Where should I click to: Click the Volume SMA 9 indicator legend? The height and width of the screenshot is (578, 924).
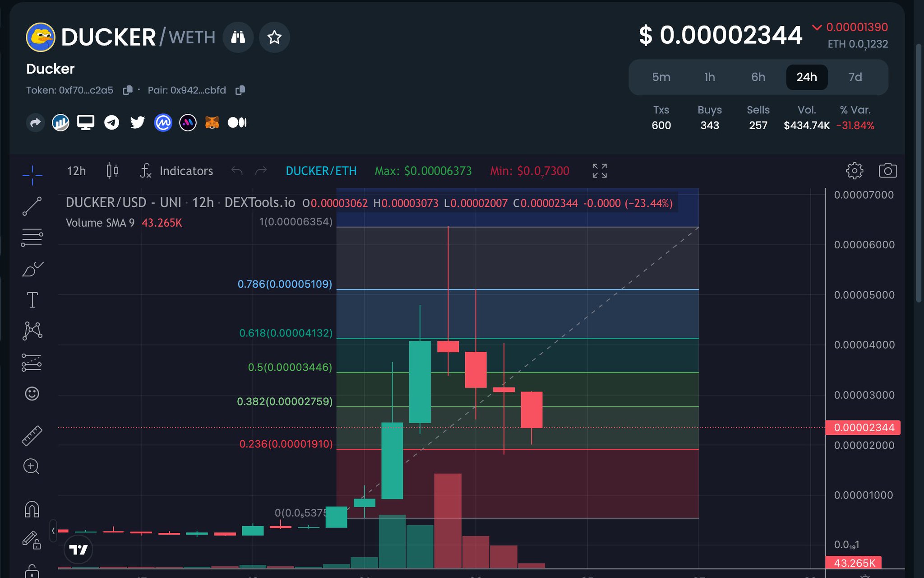[x=124, y=223]
